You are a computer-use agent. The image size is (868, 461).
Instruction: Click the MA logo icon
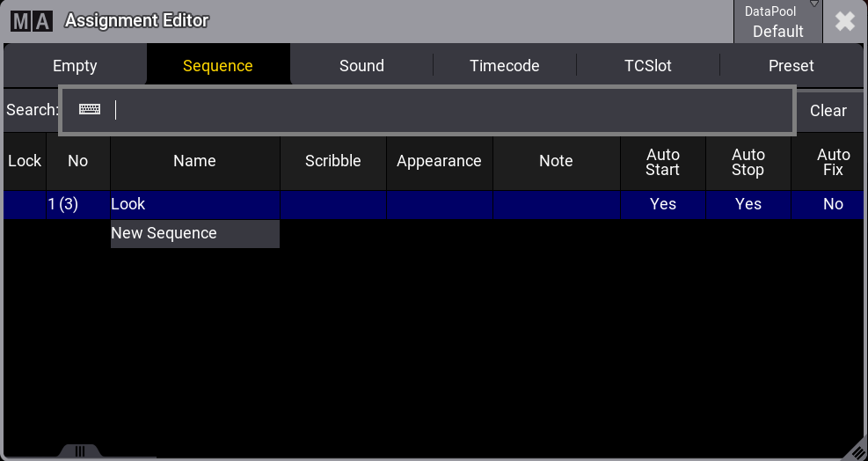(31, 21)
